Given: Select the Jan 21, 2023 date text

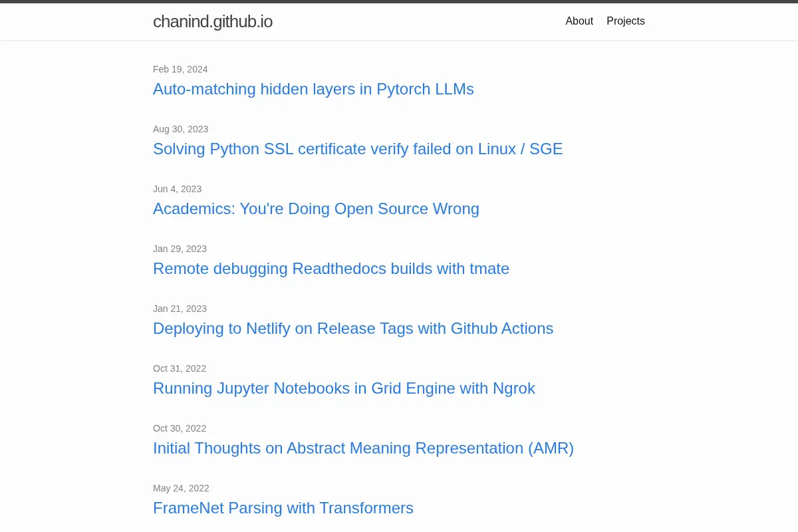Looking at the screenshot, I should pyautogui.click(x=180, y=309).
